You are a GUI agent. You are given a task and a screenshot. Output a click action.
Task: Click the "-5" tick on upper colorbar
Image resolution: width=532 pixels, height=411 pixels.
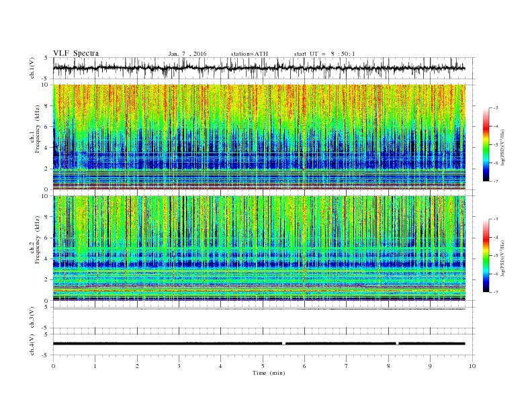click(495, 145)
